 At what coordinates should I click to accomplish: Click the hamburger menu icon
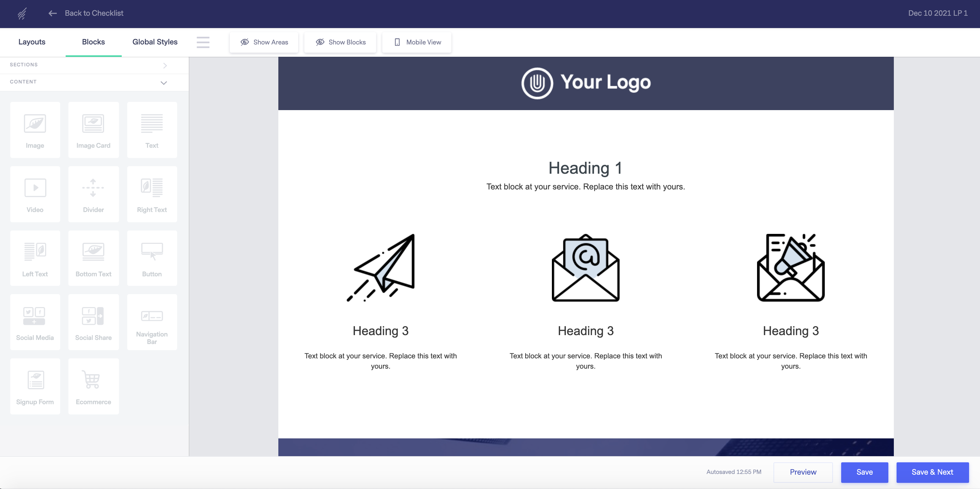coord(203,42)
